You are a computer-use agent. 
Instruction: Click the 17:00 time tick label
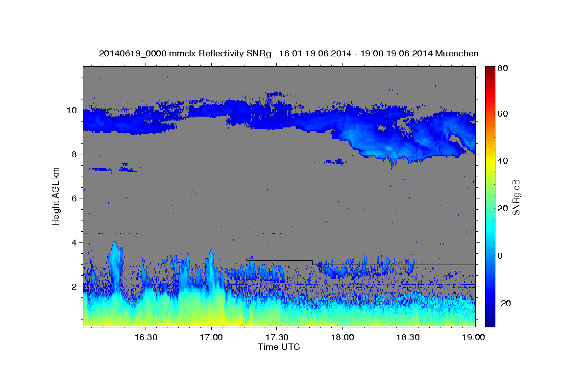[211, 337]
